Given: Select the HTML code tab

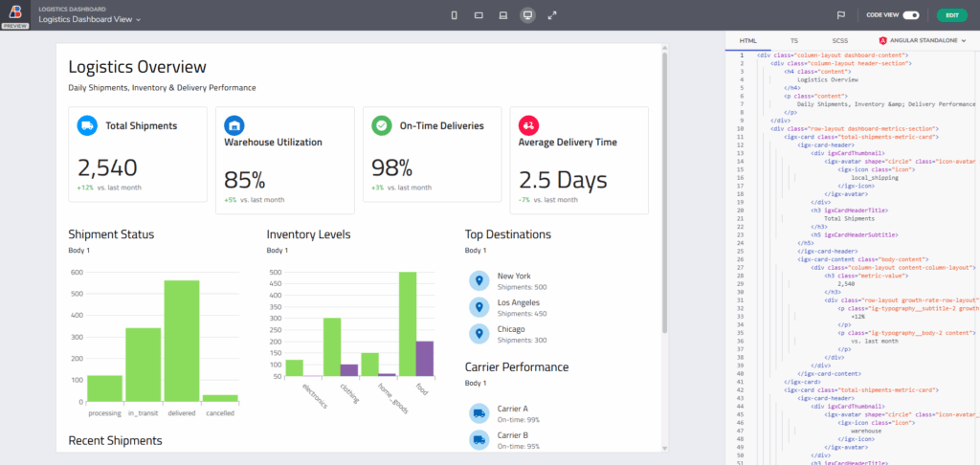Looking at the screenshot, I should [748, 41].
